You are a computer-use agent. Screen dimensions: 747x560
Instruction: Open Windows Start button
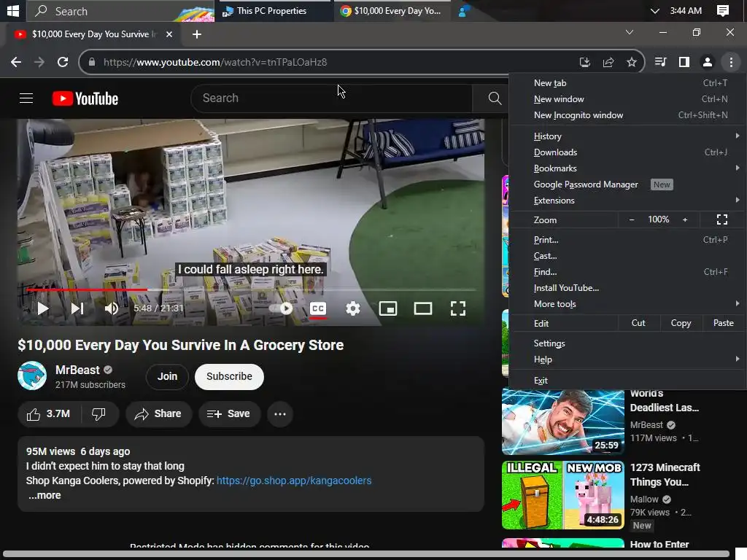(13, 10)
